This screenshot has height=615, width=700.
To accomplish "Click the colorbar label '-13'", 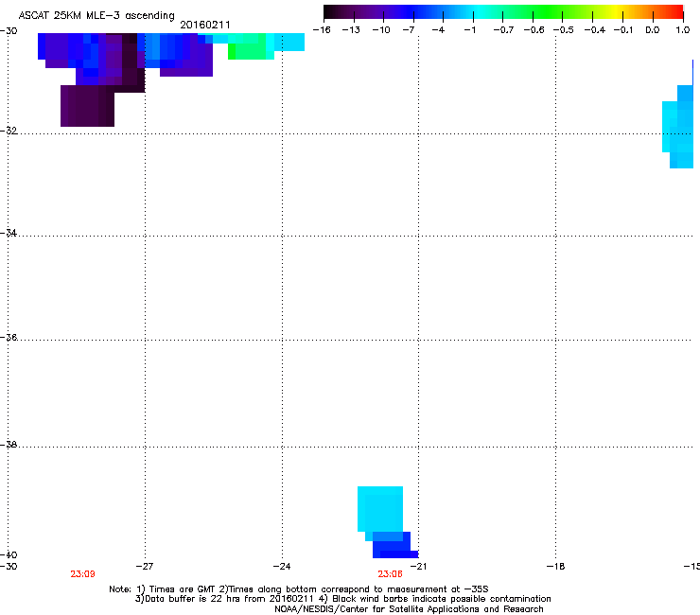I will [351, 30].
